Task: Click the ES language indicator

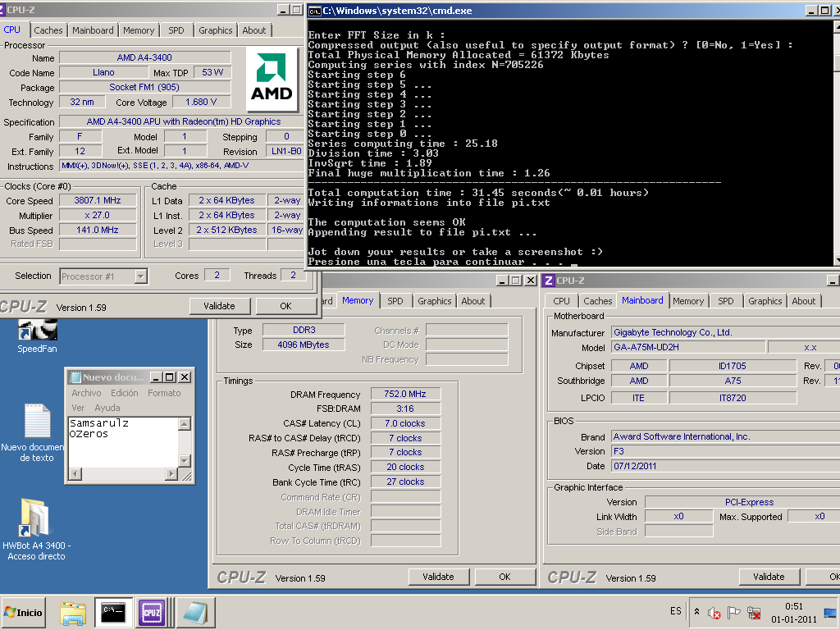Action: pyautogui.click(x=676, y=611)
